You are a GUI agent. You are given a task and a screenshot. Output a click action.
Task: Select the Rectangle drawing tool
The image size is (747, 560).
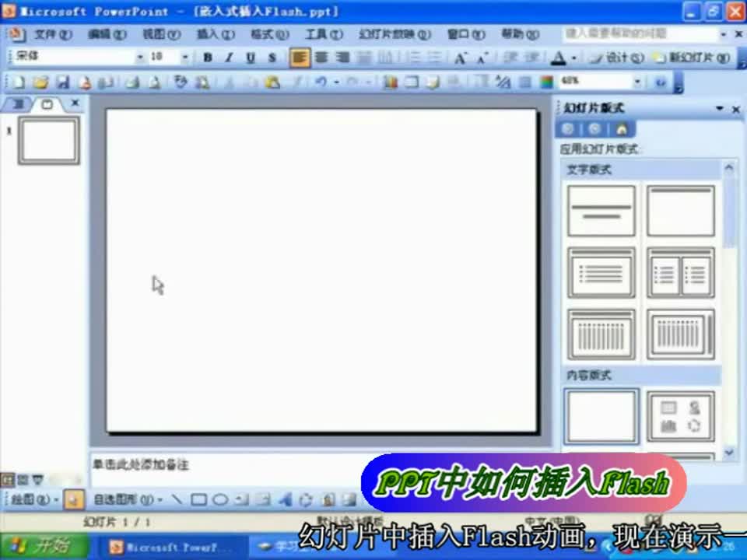click(x=199, y=499)
